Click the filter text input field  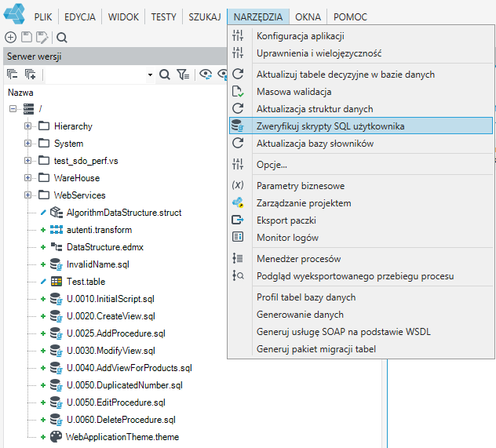[96, 75]
